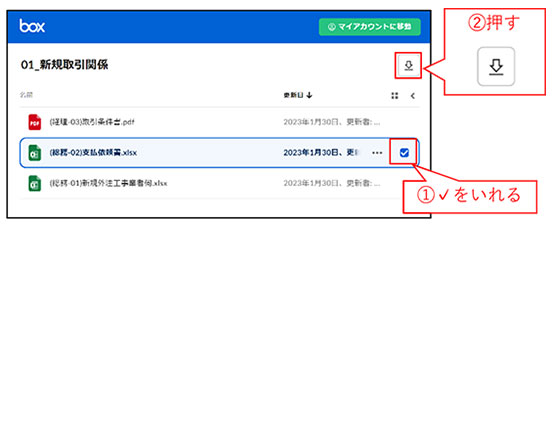Image resolution: width=553 pixels, height=431 pixels.
Task: Click the green マイアカウントに移動 button
Action: point(370,27)
